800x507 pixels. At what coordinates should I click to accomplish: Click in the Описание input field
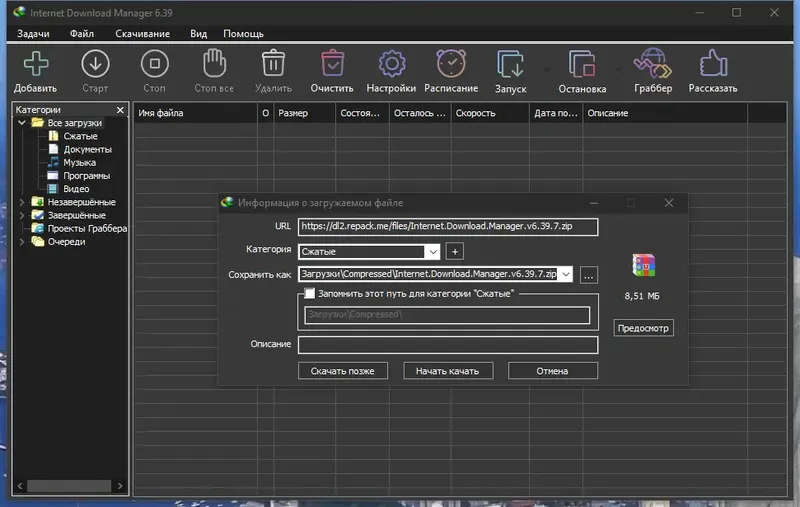point(448,345)
